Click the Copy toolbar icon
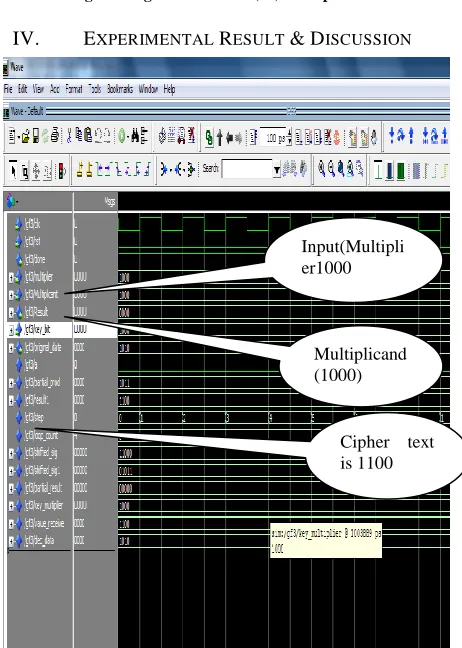462x648 pixels. tap(79, 136)
